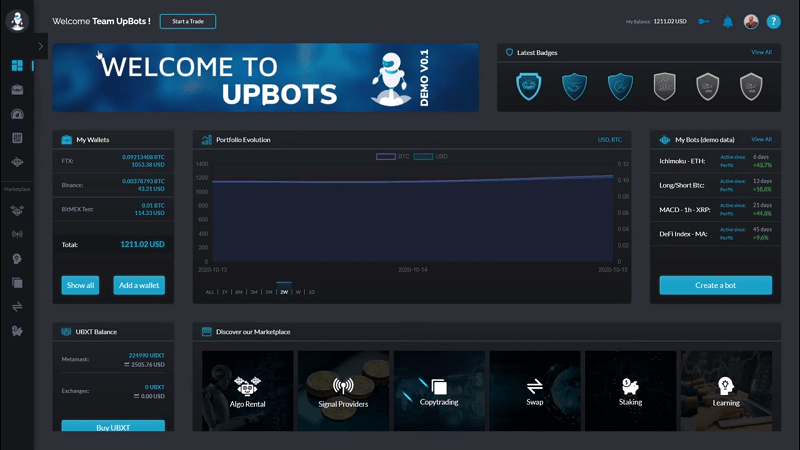The image size is (800, 450).
Task: Click the Create a bot button
Action: click(x=715, y=285)
